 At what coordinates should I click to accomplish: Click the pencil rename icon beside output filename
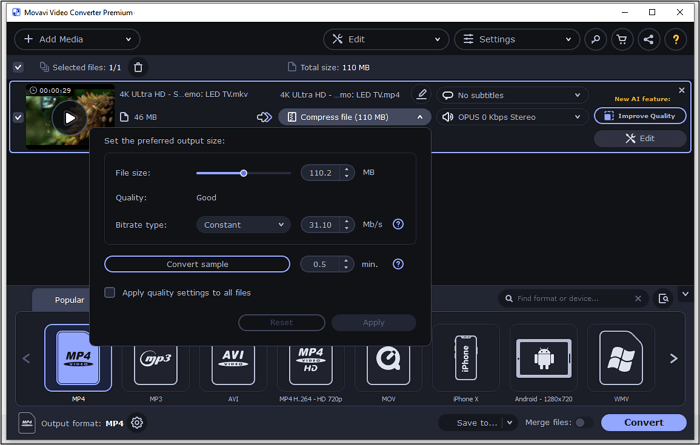(422, 95)
